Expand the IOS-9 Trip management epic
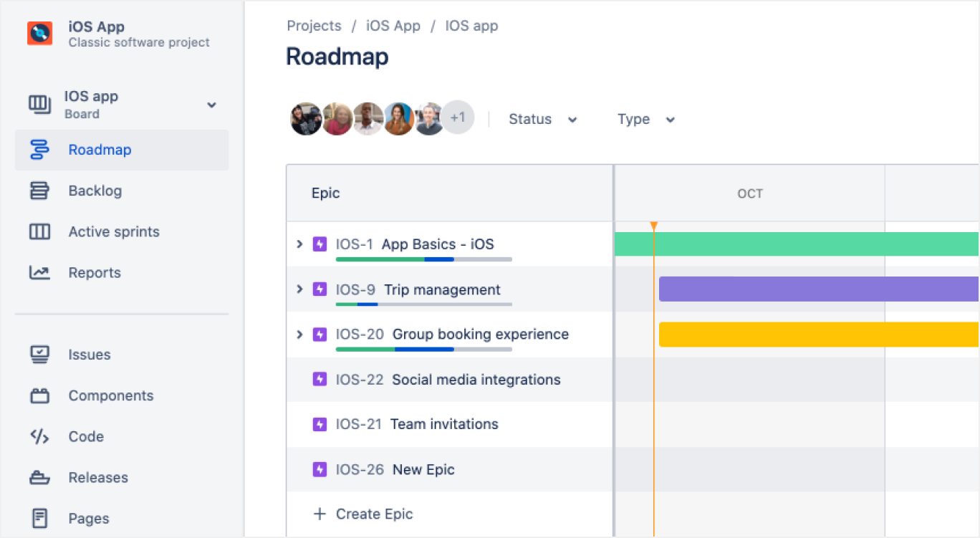The width and height of the screenshot is (980, 538). point(299,289)
